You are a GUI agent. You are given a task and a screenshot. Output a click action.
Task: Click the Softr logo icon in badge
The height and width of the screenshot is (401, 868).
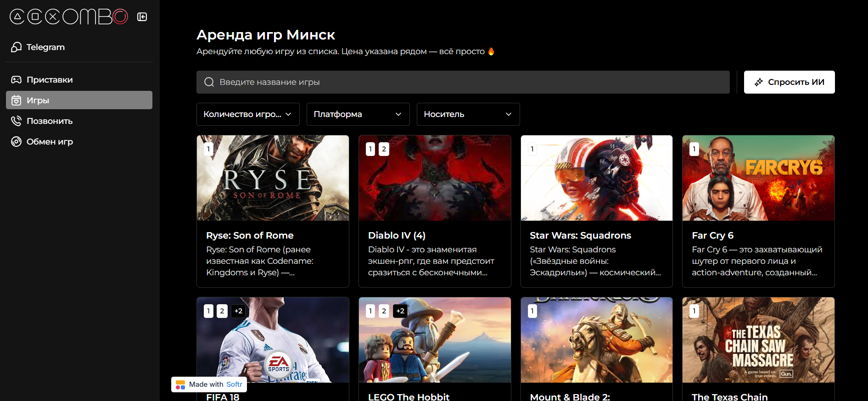click(180, 385)
